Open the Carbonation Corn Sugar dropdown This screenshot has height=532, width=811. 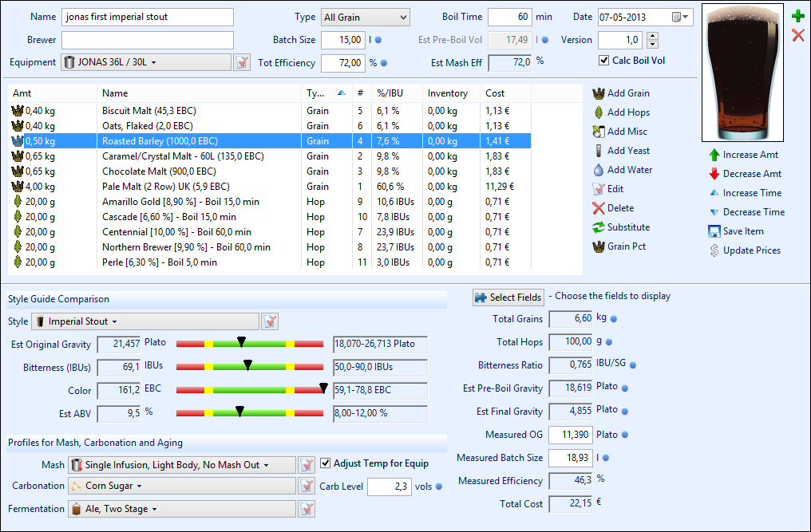coord(182,486)
